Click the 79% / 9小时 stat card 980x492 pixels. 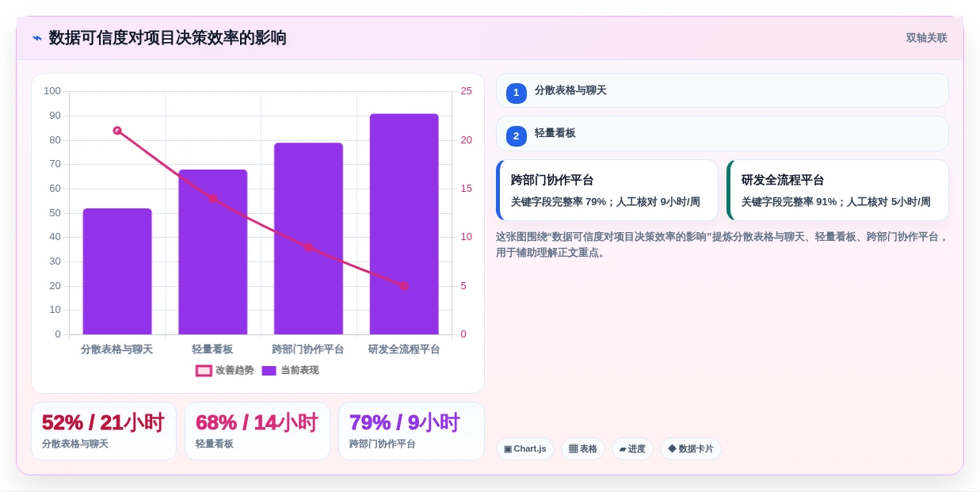(x=411, y=431)
